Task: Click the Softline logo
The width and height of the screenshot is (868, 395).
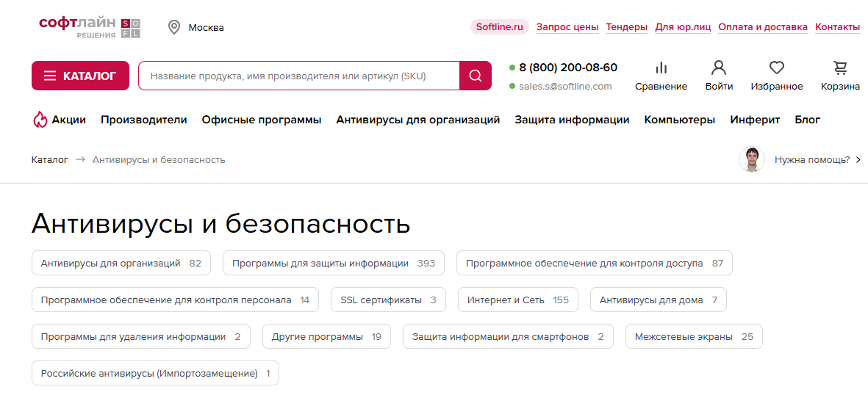Action: [x=90, y=27]
